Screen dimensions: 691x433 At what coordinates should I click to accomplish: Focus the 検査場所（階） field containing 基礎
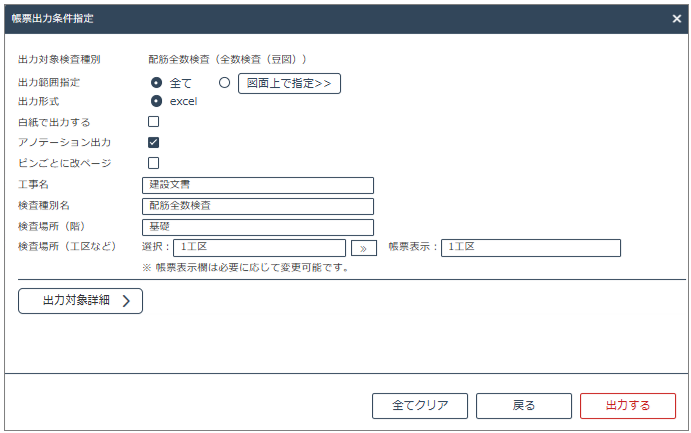258,227
